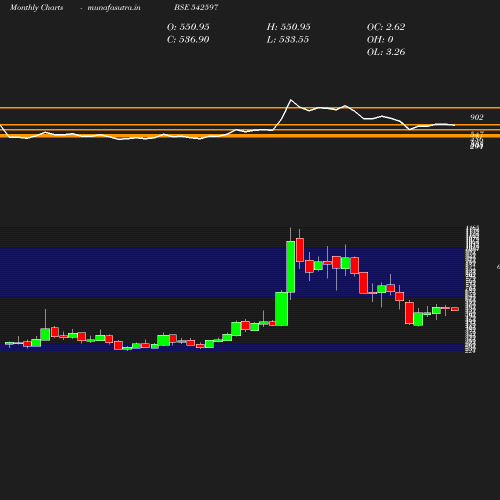The height and width of the screenshot is (500, 500).
Task: Click the '902' axis label
Action: click(477, 117)
